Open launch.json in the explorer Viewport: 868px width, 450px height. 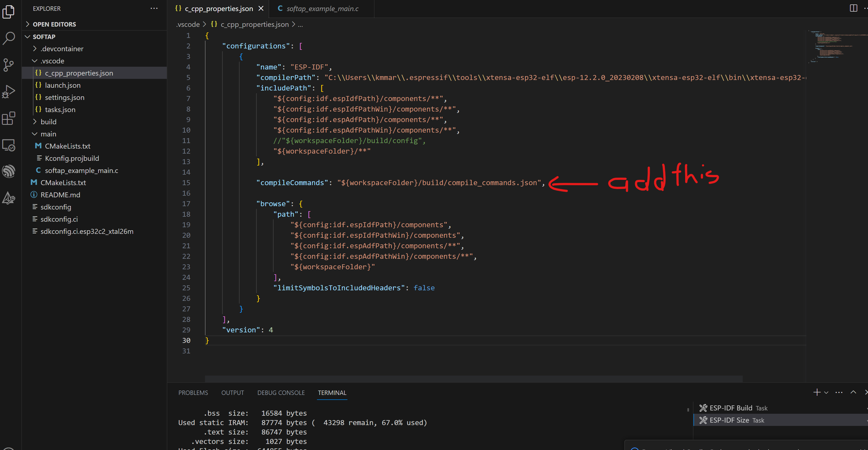coord(94,85)
